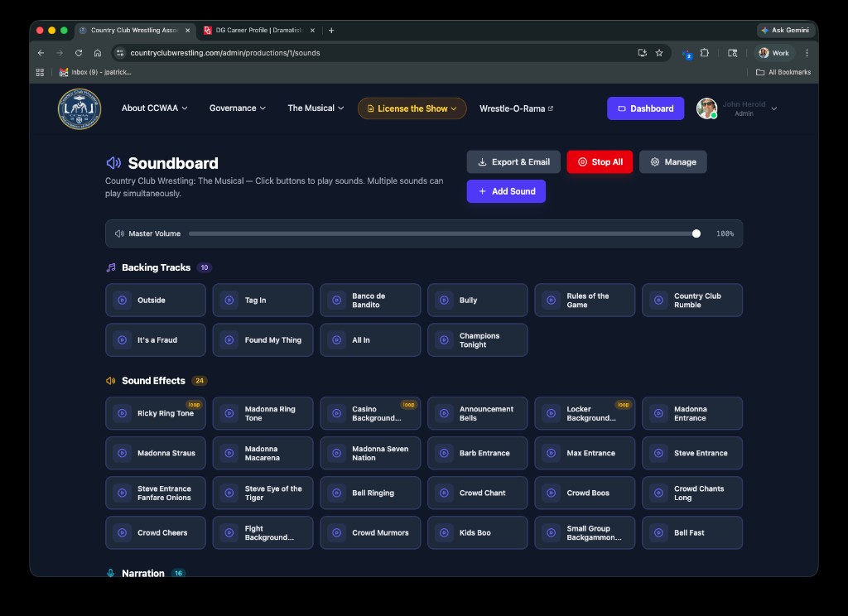Image resolution: width=848 pixels, height=616 pixels.
Task: Click the browser home icon
Action: 98,53
